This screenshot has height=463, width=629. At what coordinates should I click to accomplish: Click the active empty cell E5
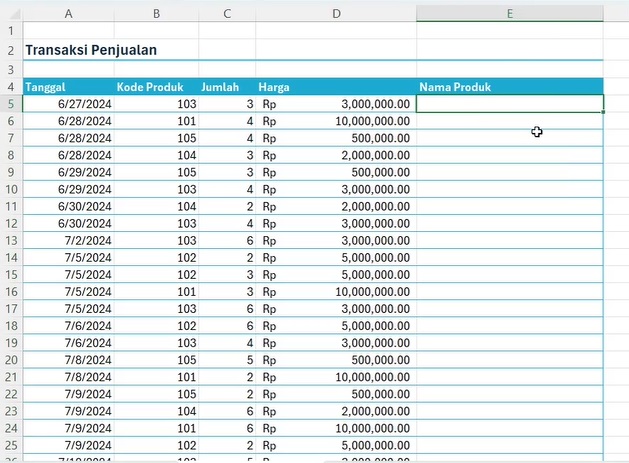(x=510, y=104)
